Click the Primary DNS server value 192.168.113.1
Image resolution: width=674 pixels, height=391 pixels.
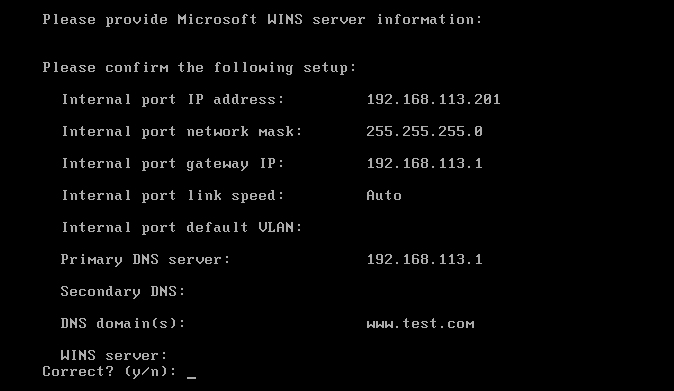click(424, 260)
